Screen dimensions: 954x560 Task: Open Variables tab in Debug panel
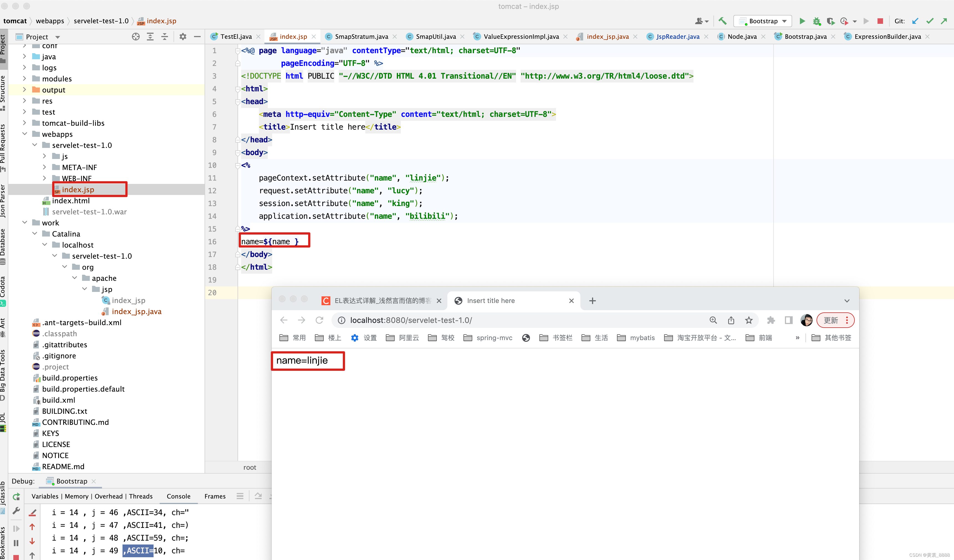[45, 496]
